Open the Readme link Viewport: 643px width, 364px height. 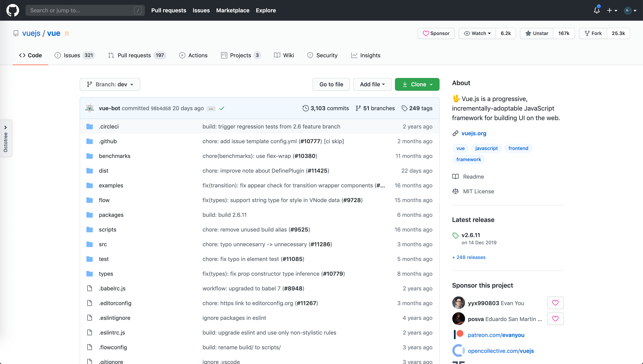coord(468,176)
